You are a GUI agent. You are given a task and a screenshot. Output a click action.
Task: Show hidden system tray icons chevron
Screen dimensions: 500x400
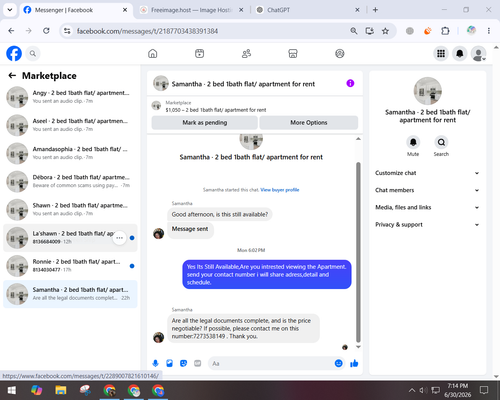pos(412,390)
